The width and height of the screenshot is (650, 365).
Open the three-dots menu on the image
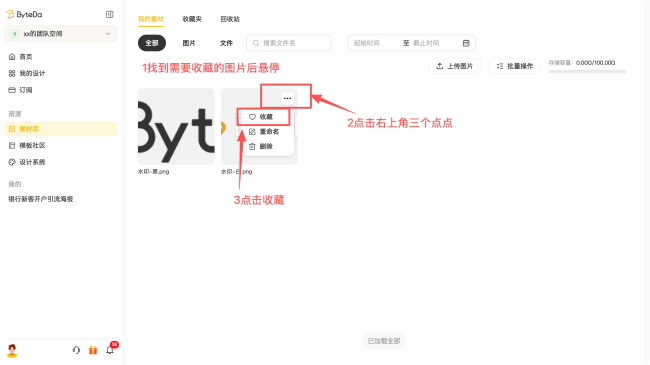[287, 98]
